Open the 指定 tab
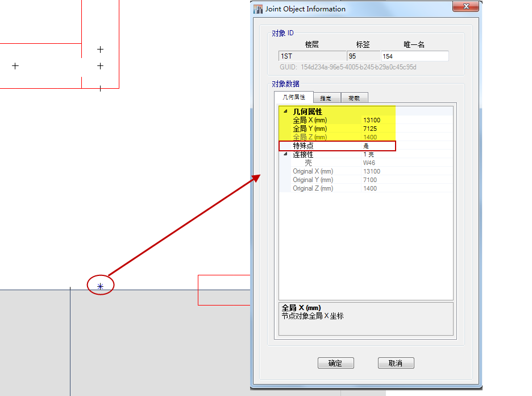Image resolution: width=532 pixels, height=396 pixels. (326, 98)
